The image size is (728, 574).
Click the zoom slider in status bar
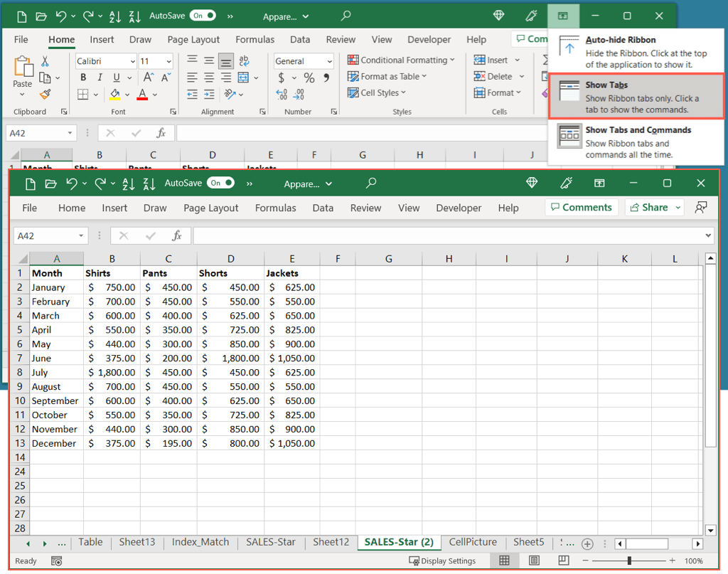(x=629, y=561)
